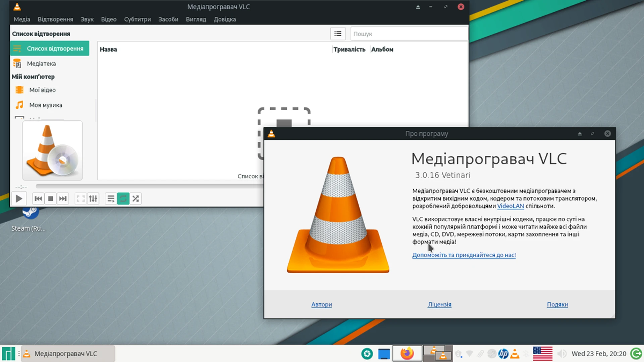Screen dimensions: 644x362
Task: Toggle the highlighted loop/repeat button
Action: 123,199
